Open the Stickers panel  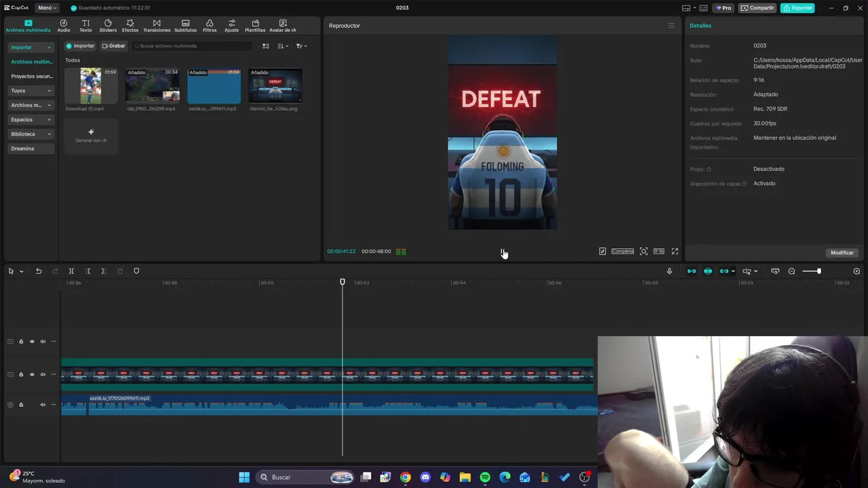[108, 26]
